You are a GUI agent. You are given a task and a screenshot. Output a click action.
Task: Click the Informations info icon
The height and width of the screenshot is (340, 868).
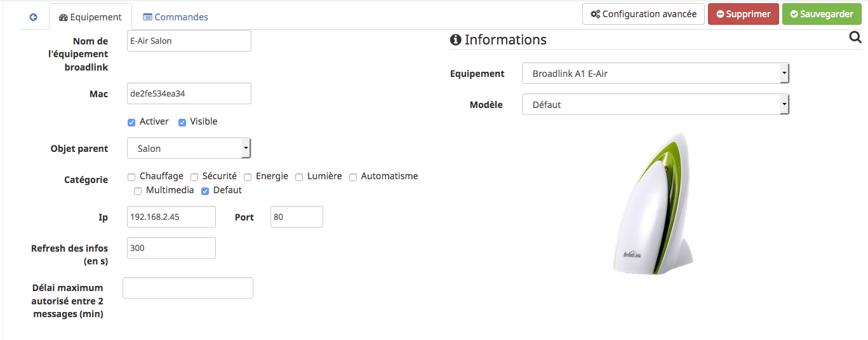(x=455, y=40)
